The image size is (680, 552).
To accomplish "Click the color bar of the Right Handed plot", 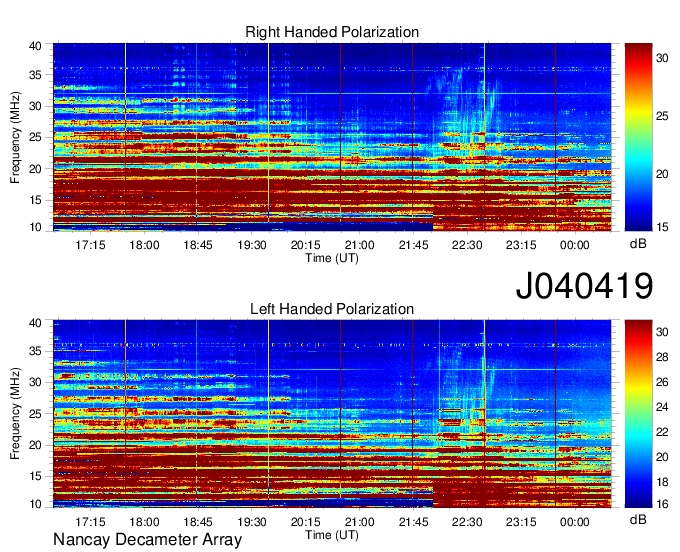I will [x=638, y=137].
